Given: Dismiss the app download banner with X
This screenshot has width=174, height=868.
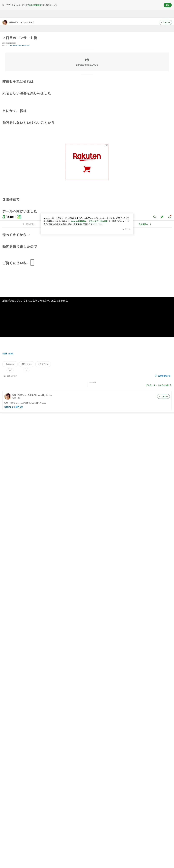Looking at the screenshot, I should pos(3,5).
